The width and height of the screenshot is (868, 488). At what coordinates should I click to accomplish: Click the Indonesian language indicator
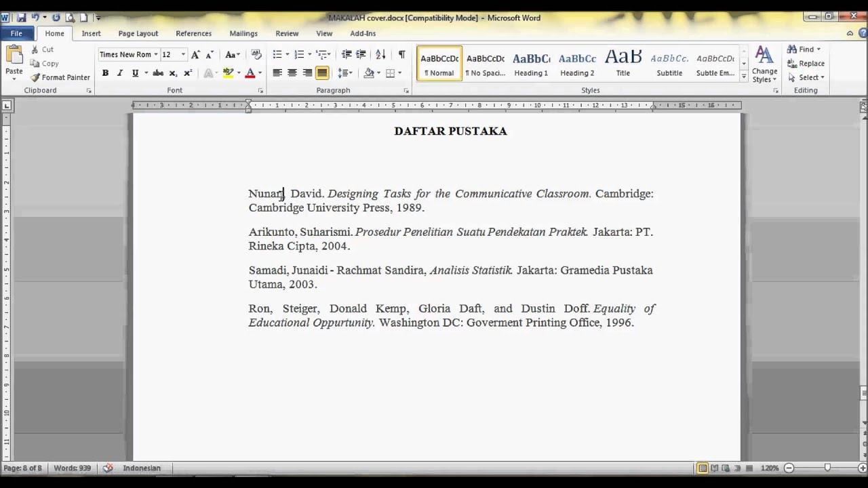142,468
